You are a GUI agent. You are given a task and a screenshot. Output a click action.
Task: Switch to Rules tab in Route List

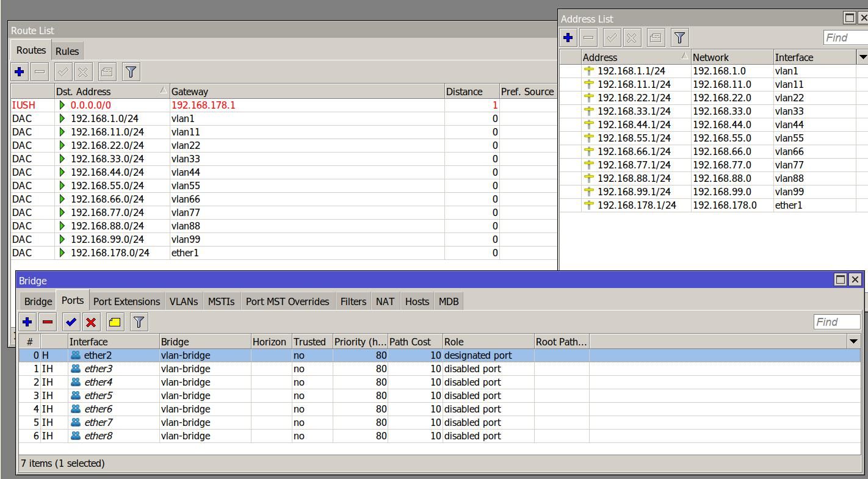click(x=67, y=51)
